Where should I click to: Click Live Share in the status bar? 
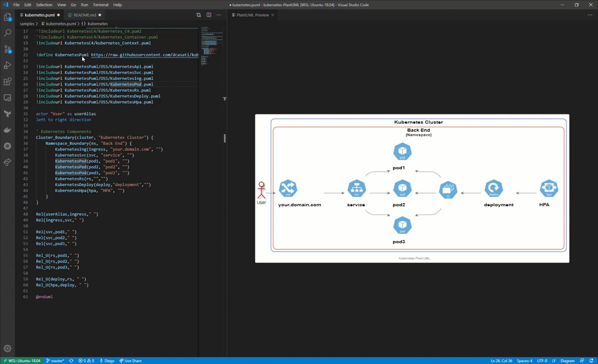pyautogui.click(x=131, y=361)
